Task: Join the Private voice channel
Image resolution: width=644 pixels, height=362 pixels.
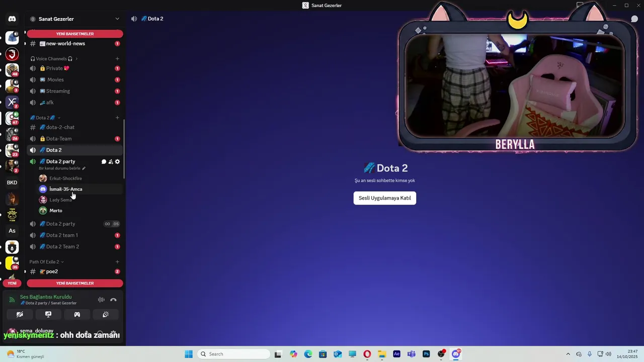Action: (75, 68)
